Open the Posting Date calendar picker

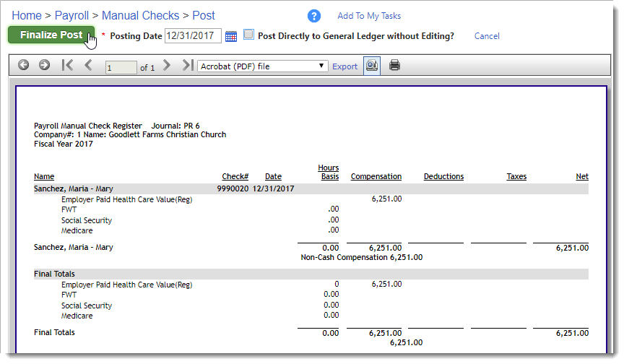(231, 36)
